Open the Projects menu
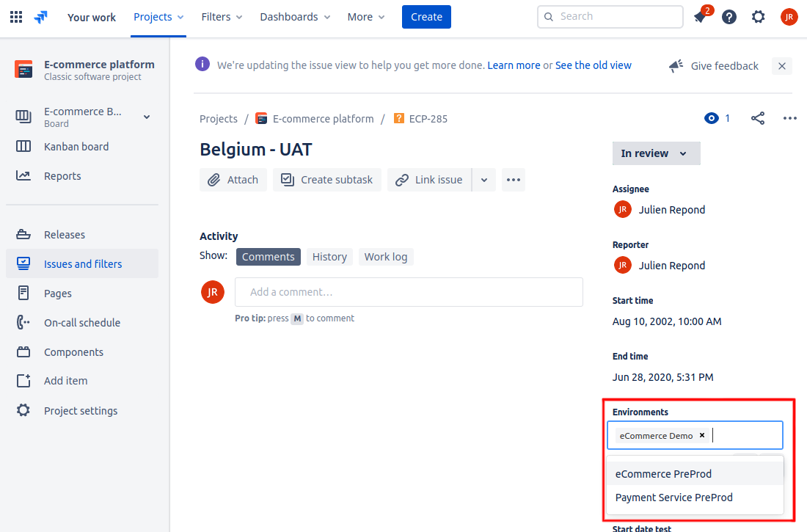This screenshot has height=532, width=807. [158, 17]
